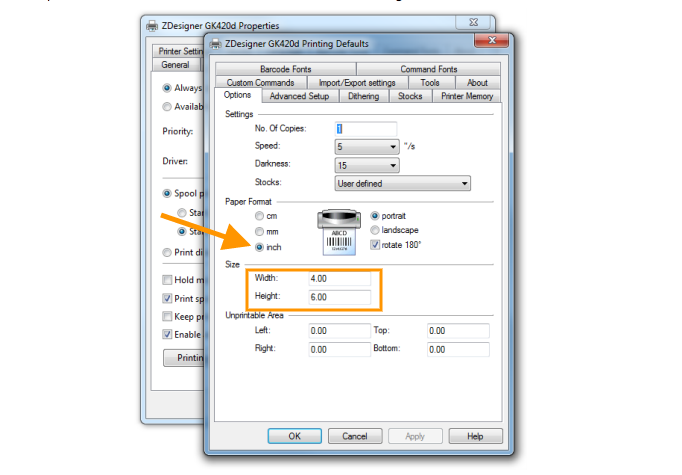Image resolution: width=682 pixels, height=475 pixels.
Task: Select Always radio in Properties window
Action: [x=167, y=88]
